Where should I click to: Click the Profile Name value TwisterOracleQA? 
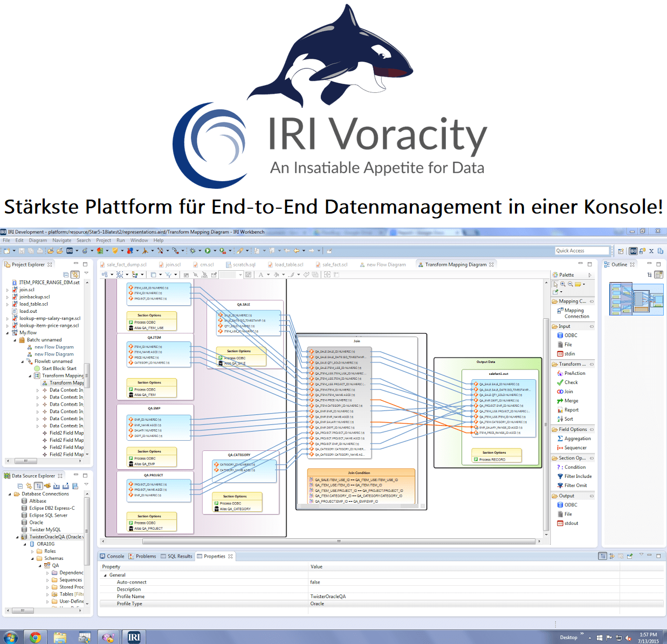[328, 597]
